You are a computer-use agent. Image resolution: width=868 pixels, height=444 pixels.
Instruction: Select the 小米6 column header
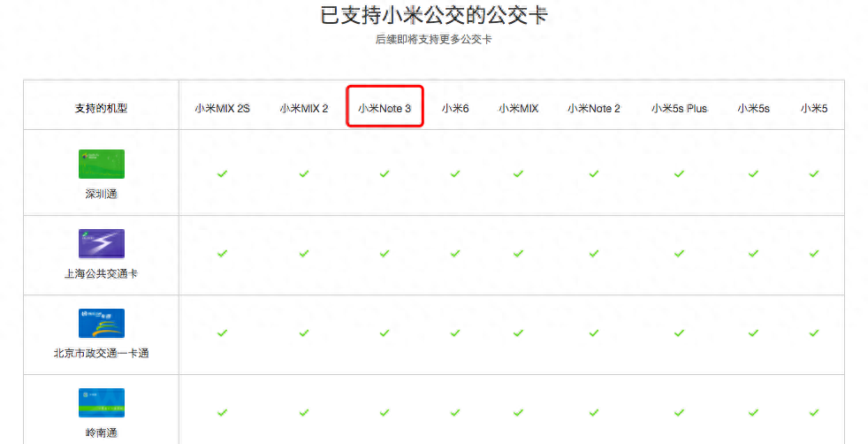point(455,109)
